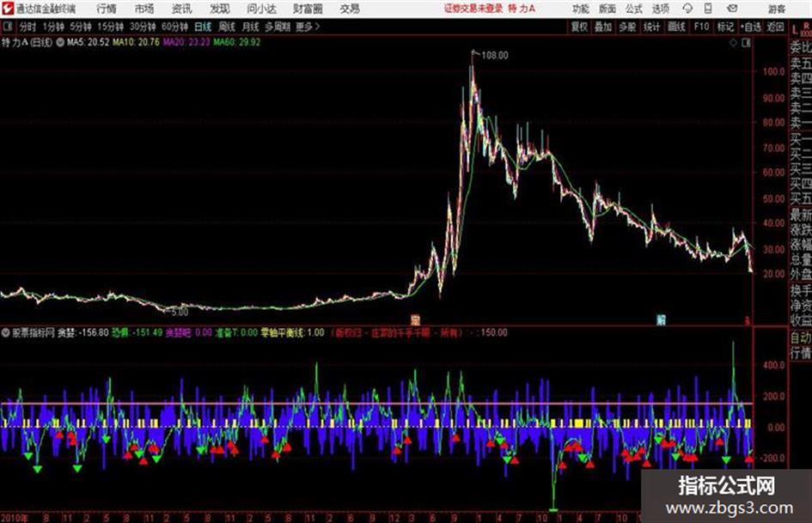The image size is (812, 523).
Task: Toggle the left panel icon beside 分时
Action: 8,27
